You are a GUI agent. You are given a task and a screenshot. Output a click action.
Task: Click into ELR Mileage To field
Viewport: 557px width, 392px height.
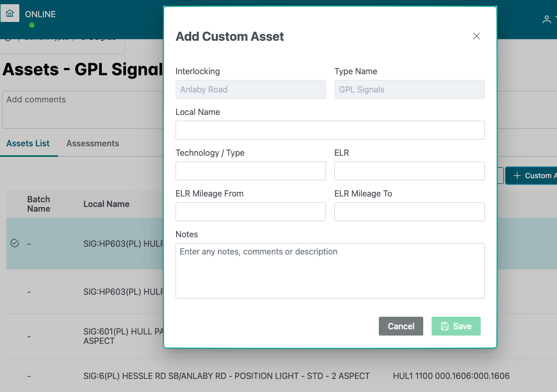pyautogui.click(x=409, y=212)
